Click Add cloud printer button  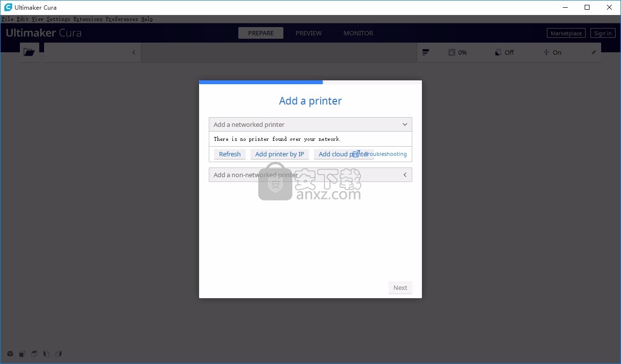343,154
